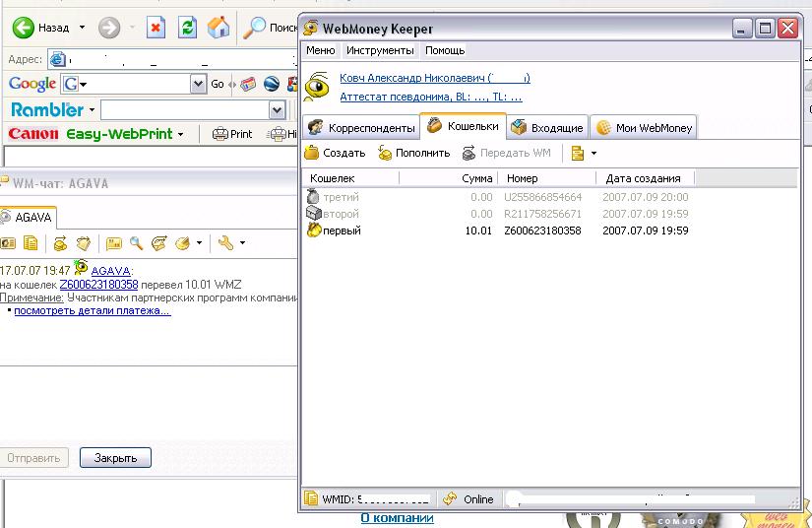812x528 pixels.
Task: Select the AGAVA chat tab
Action: 27,217
